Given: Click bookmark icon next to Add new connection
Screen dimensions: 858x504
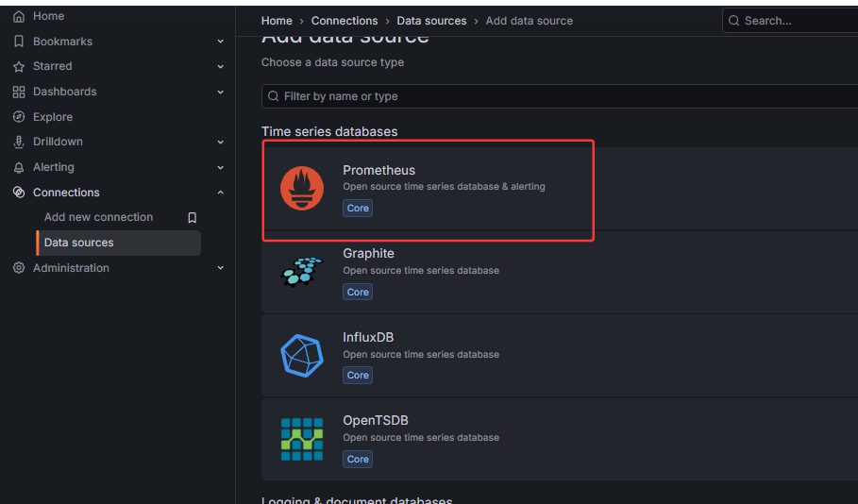Looking at the screenshot, I should [x=192, y=218].
